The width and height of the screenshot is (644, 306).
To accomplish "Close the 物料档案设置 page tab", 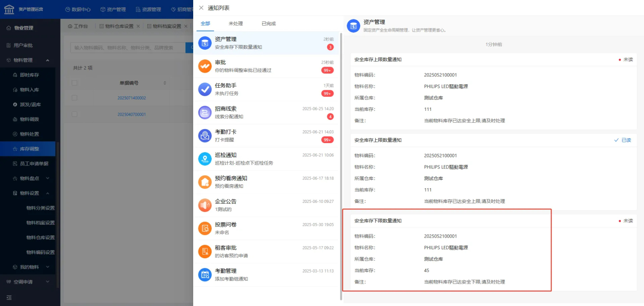I will click(x=186, y=26).
